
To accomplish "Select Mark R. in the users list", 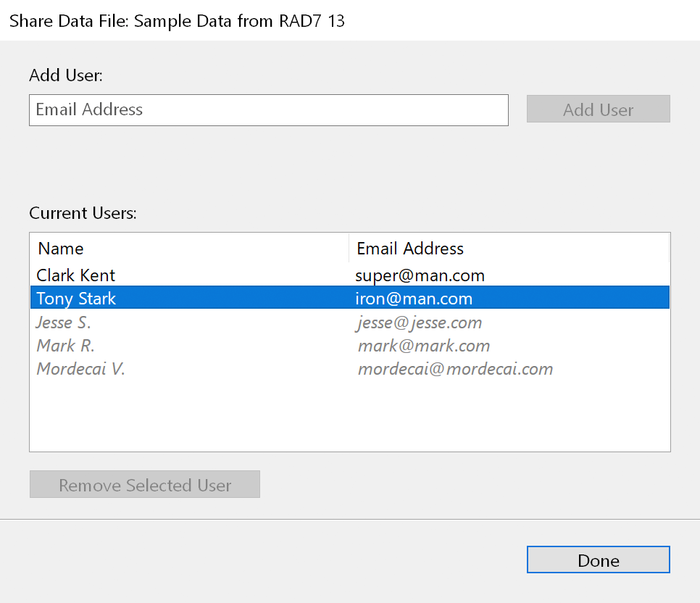I will point(66,346).
